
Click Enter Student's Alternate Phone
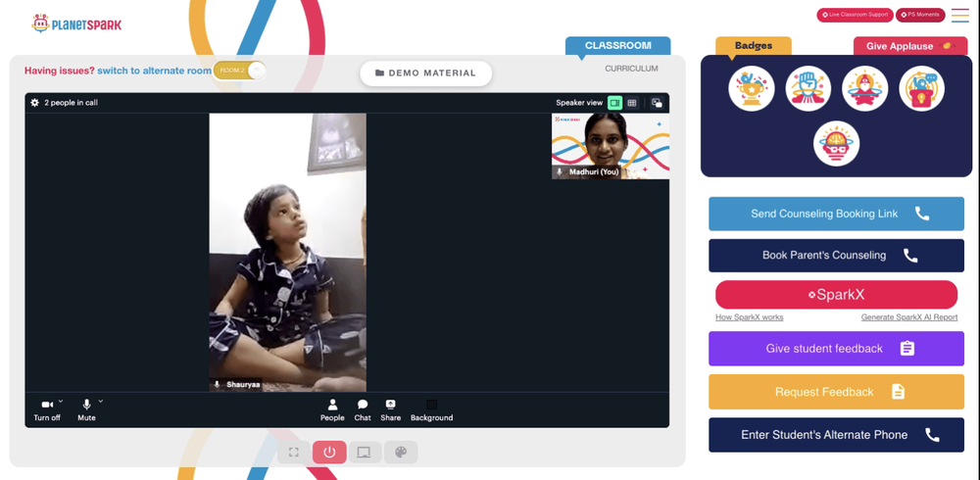coord(836,435)
